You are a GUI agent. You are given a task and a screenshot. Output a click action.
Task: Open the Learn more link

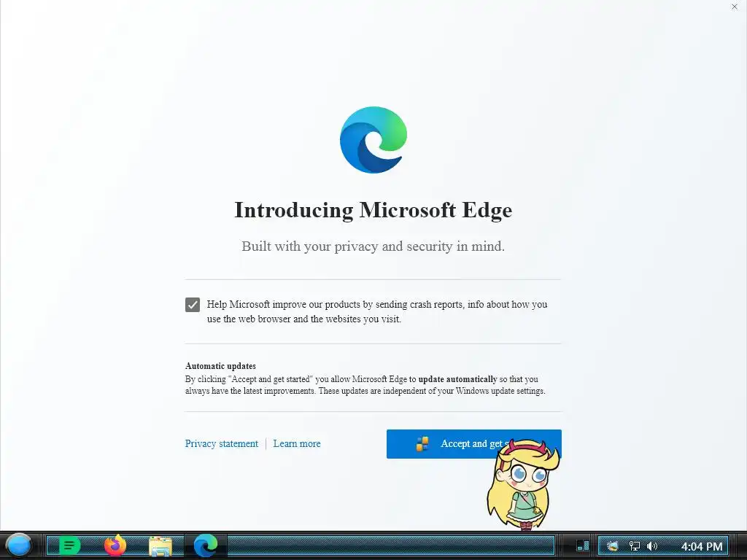pos(297,444)
